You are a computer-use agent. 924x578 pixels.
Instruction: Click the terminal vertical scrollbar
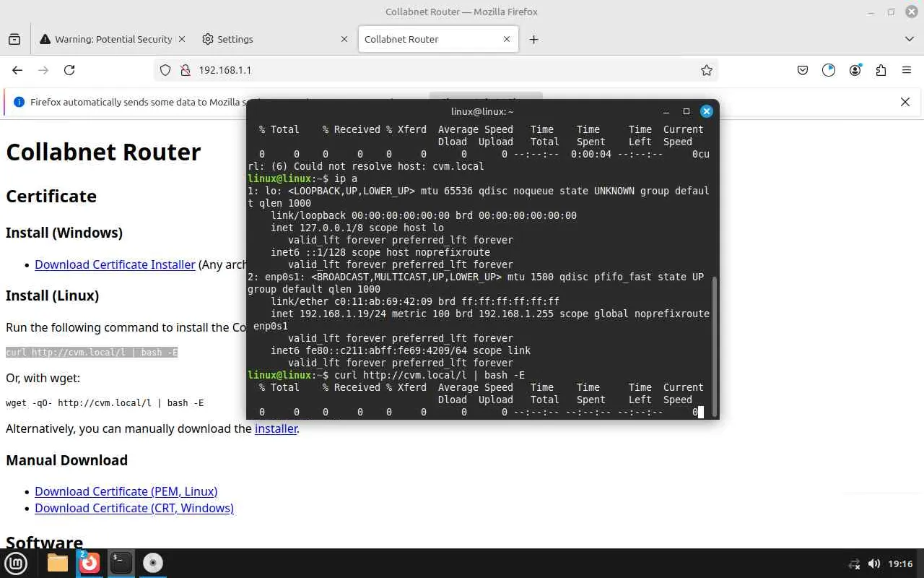715,345
